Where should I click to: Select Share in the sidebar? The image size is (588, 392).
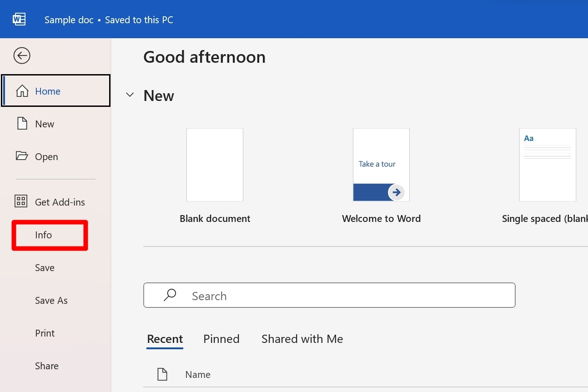47,366
